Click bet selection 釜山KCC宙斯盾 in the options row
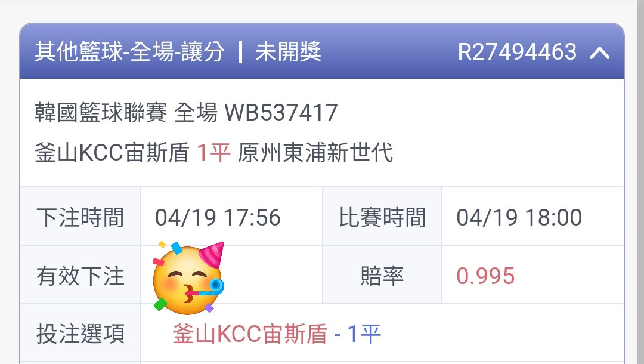 (x=250, y=334)
